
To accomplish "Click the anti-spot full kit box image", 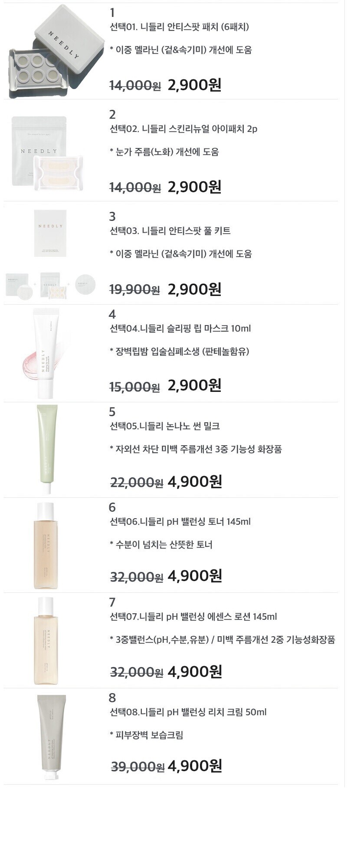I will pos(50,233).
